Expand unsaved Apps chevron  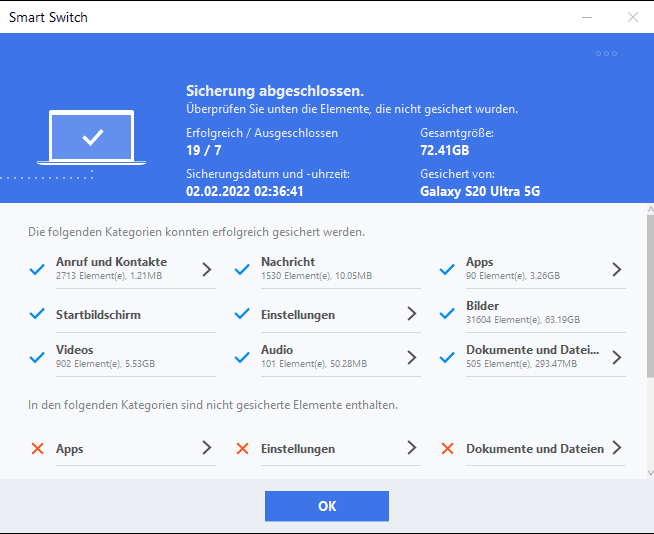click(x=207, y=448)
